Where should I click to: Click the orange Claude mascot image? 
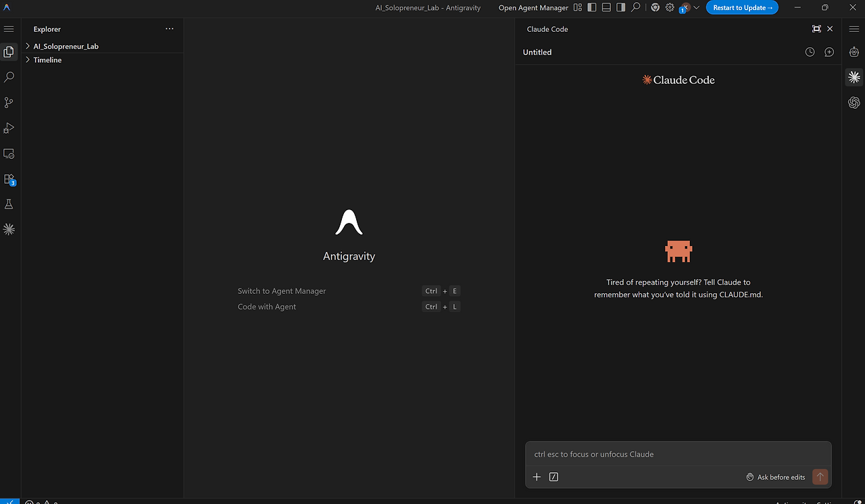coord(678,251)
